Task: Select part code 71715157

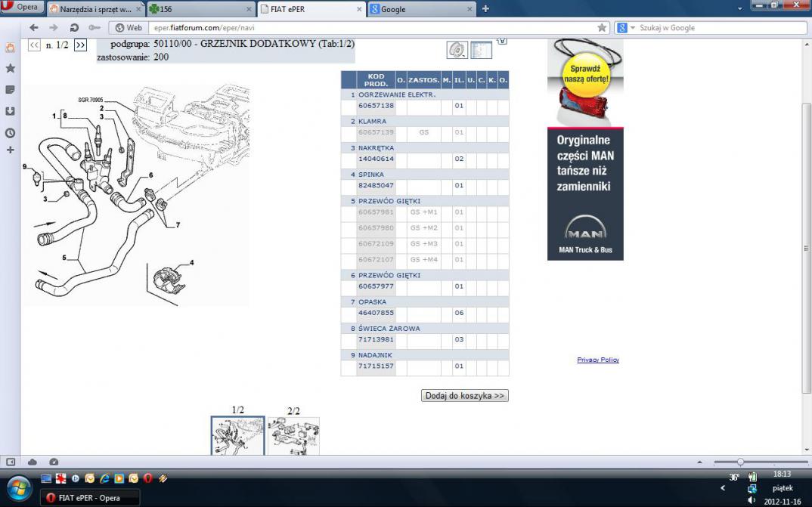Action: pos(376,366)
